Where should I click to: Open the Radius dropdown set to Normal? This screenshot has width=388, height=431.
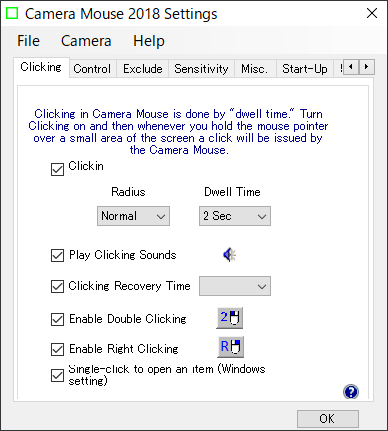[133, 216]
